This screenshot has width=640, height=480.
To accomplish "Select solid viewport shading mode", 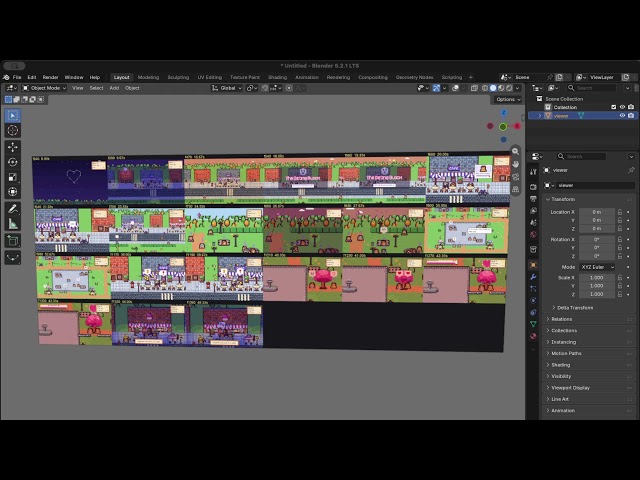I will pos(493,88).
